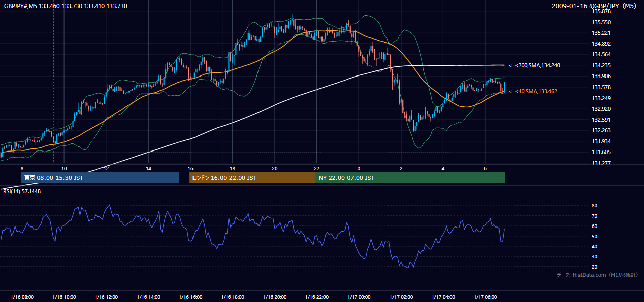Click the 1/17 00:00 time label
This screenshot has height=302, width=644.
click(x=359, y=297)
